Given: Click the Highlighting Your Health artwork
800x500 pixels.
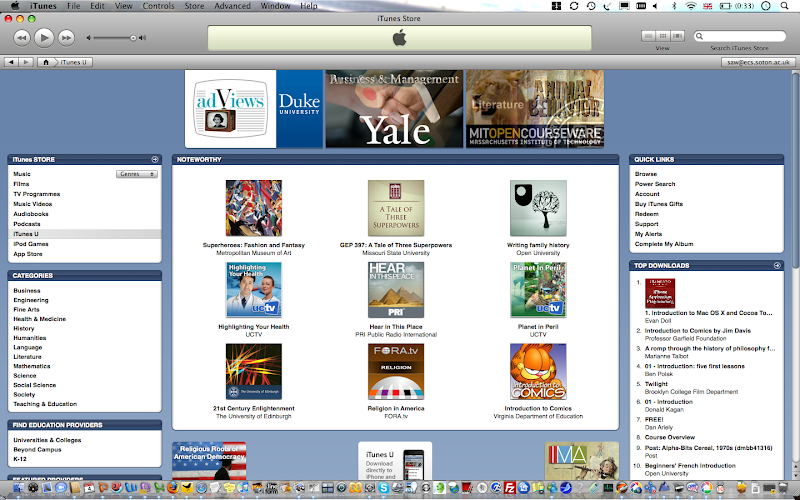Looking at the screenshot, I should tap(254, 290).
